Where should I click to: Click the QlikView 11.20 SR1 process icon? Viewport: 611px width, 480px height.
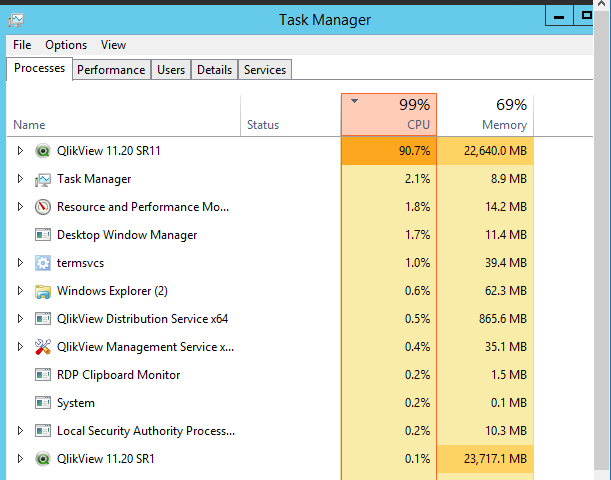coord(43,459)
